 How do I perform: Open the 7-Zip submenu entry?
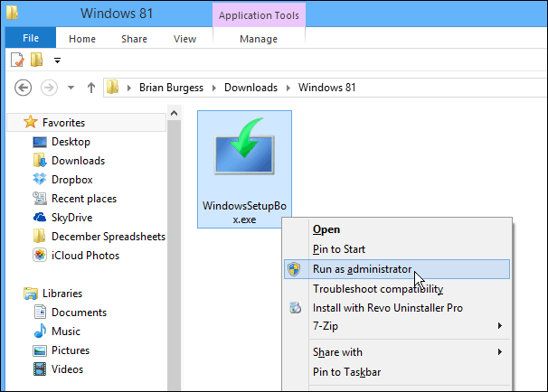(x=397, y=326)
